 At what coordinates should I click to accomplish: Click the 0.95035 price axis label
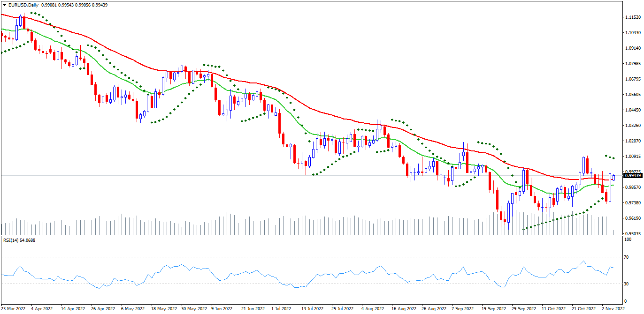tap(632, 233)
